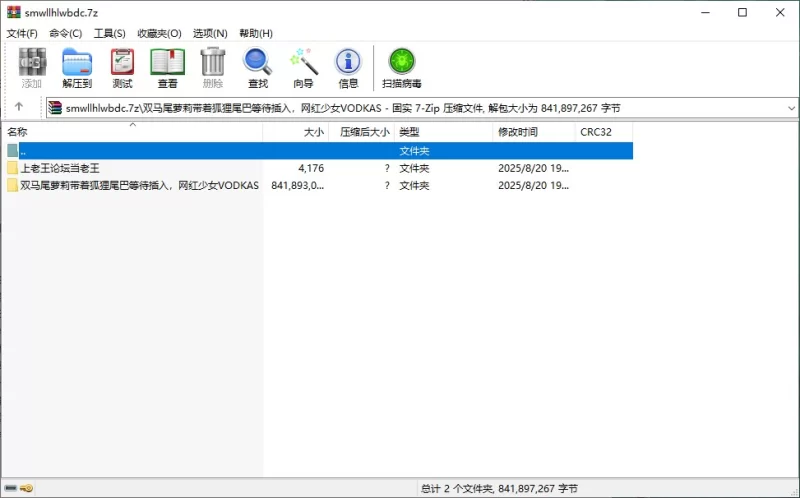Minimize the WinRAR window
Screen dimensions: 800x498
click(x=706, y=12)
